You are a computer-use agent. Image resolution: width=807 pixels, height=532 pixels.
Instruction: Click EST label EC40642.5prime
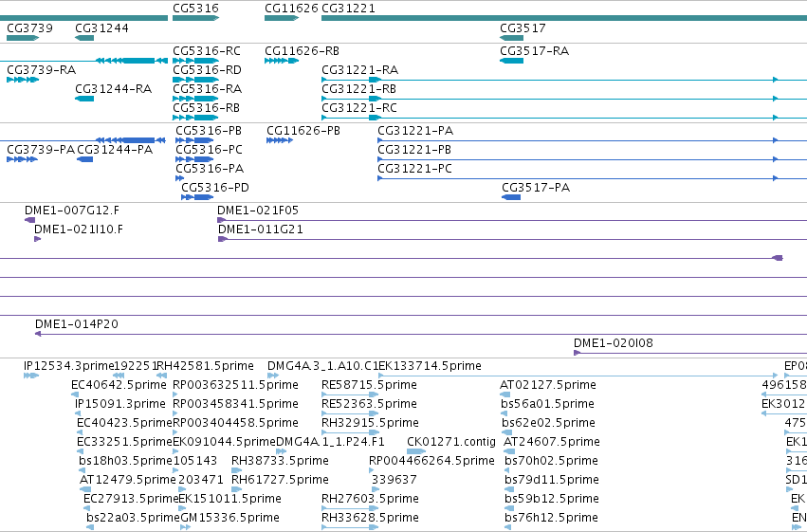[x=119, y=385]
